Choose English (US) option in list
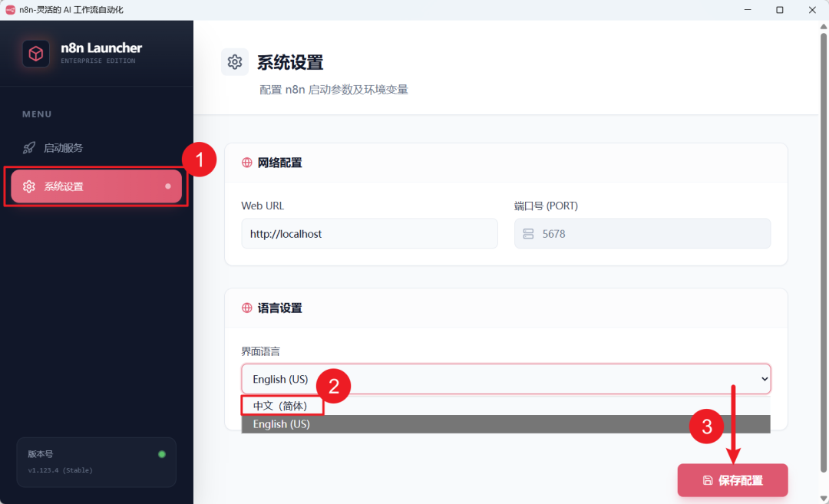829x504 pixels. pos(505,423)
